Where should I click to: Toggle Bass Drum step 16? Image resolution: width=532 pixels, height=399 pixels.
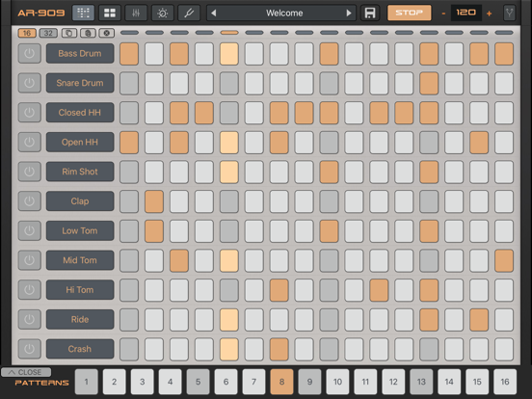(504, 54)
